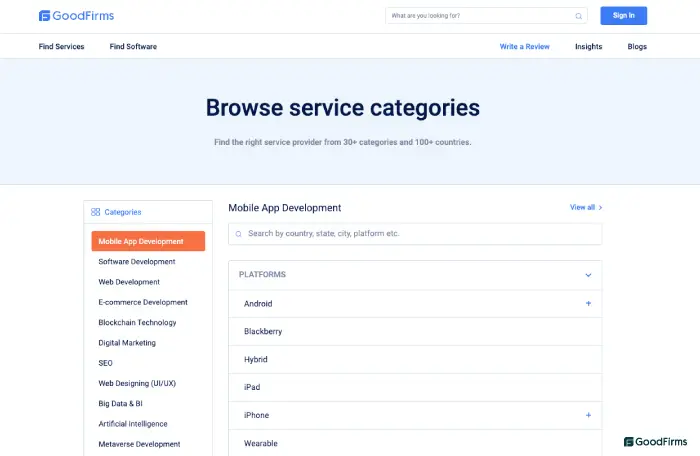
Task: Click the Categories heading label
Action: tap(123, 212)
